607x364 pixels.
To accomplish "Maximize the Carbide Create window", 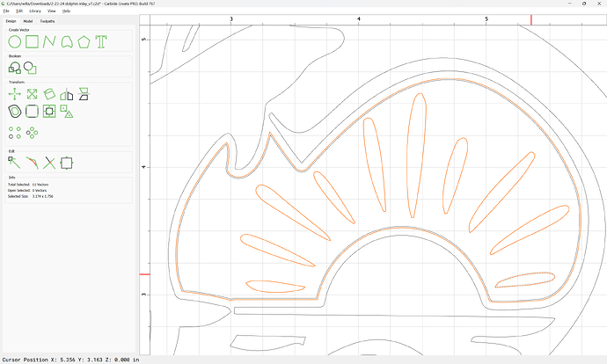I will click(584, 4).
